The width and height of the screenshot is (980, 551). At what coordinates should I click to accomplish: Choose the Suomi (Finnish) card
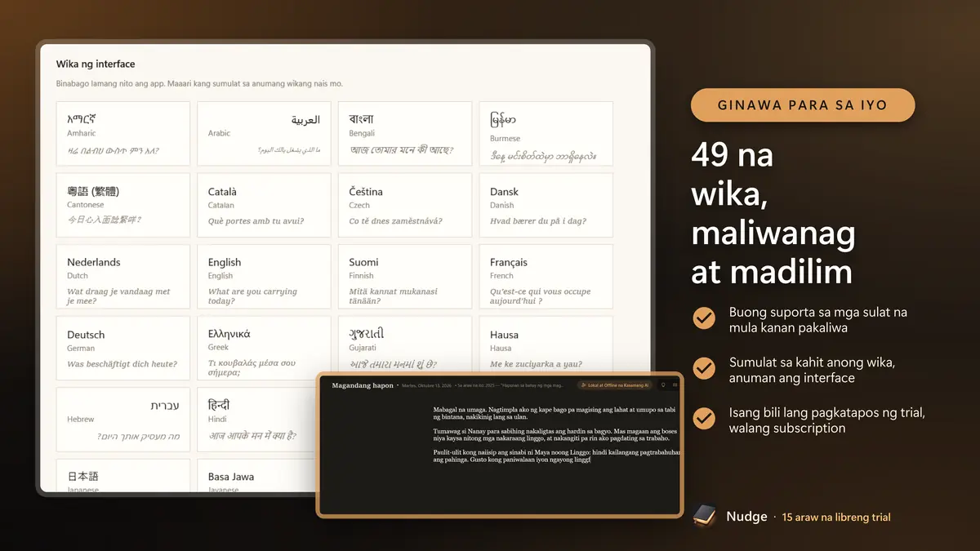(x=405, y=277)
